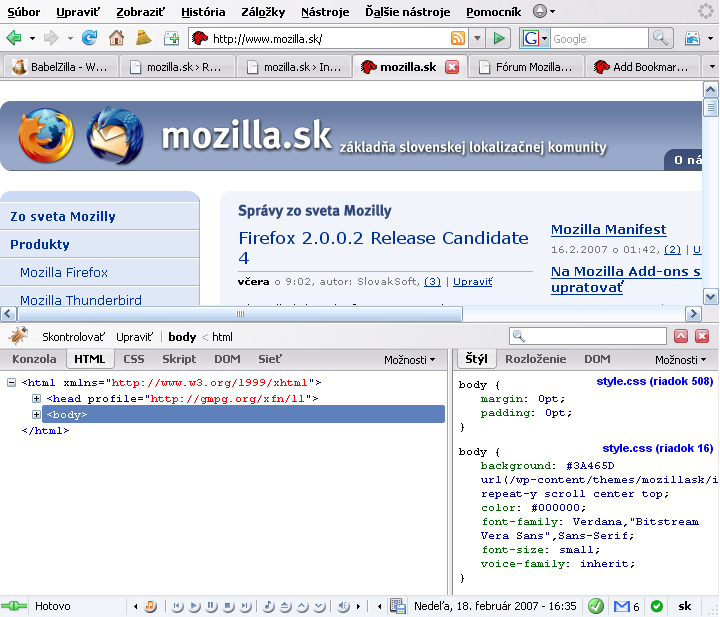Click the small green check circle icon near sk
The image size is (720, 617).
coord(657,606)
